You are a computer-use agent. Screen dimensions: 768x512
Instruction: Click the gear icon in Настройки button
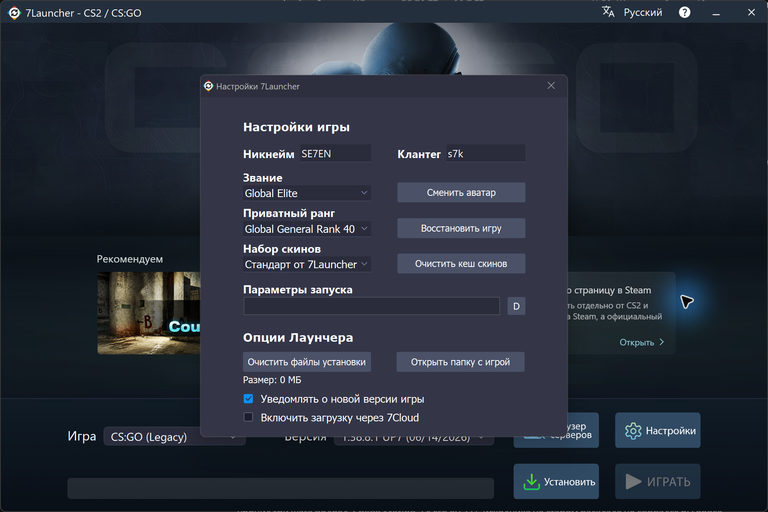[633, 431]
